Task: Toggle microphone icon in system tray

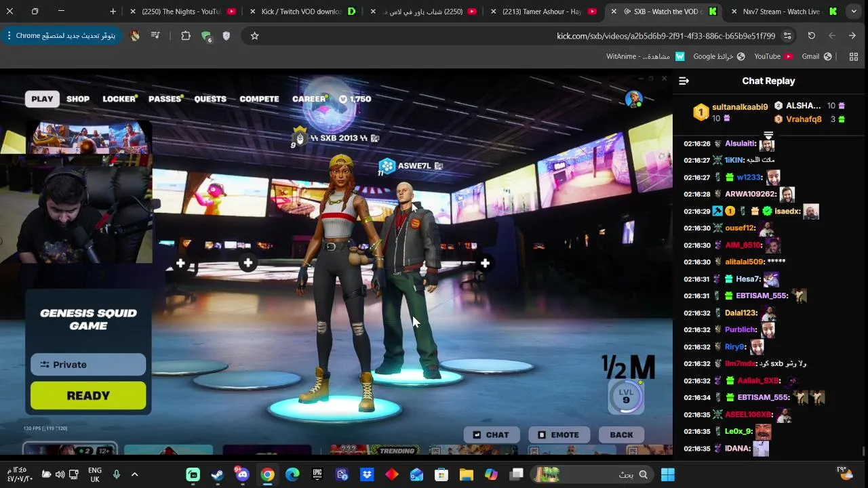Action: click(116, 474)
